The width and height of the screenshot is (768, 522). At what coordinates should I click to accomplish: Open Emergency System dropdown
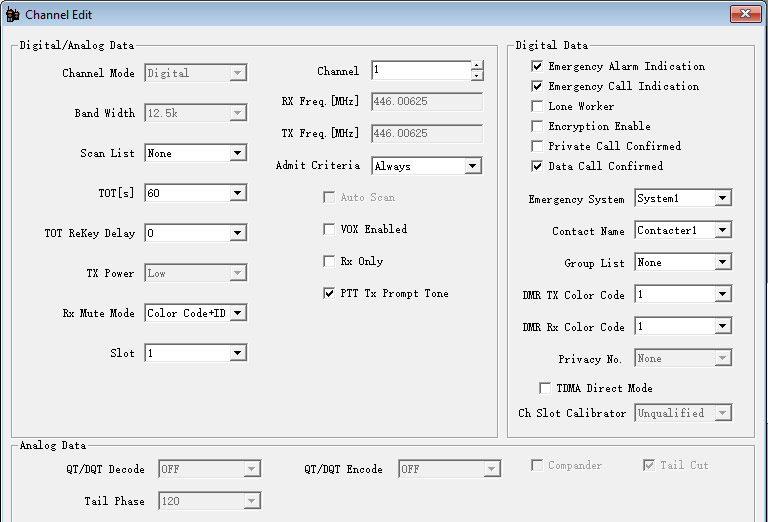pos(722,199)
